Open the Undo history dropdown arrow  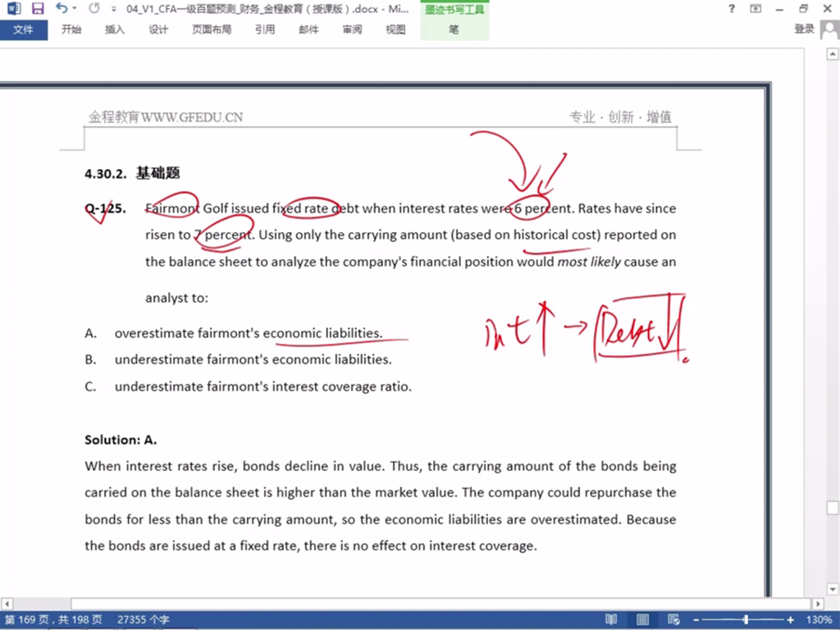pyautogui.click(x=75, y=8)
